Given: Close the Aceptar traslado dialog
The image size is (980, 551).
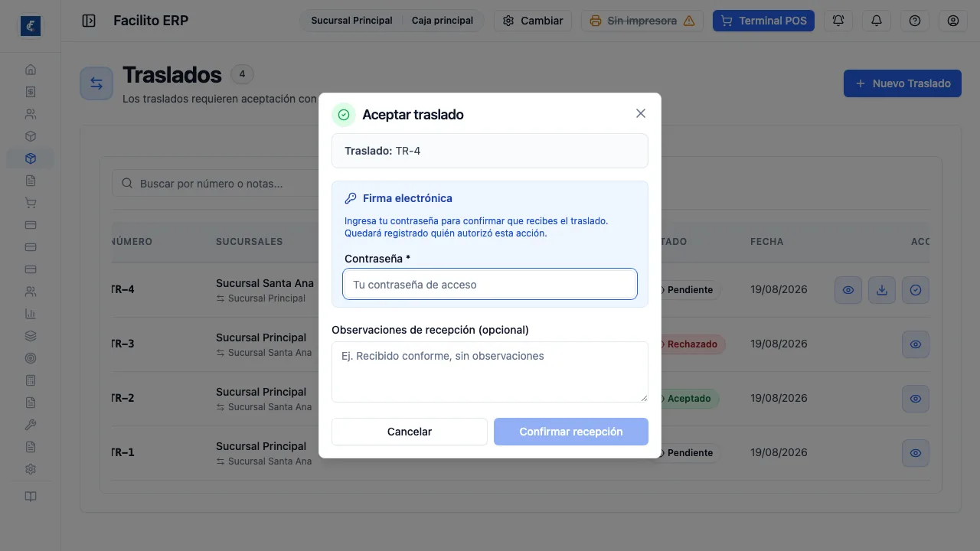Looking at the screenshot, I should click(x=641, y=113).
